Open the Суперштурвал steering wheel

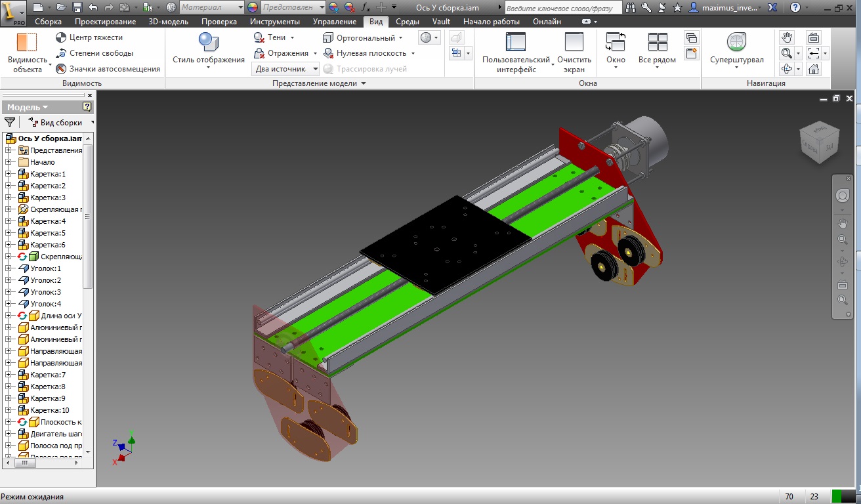[736, 51]
